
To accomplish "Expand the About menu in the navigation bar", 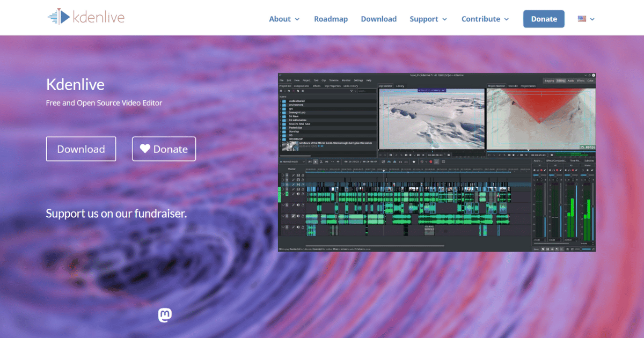I will (284, 19).
